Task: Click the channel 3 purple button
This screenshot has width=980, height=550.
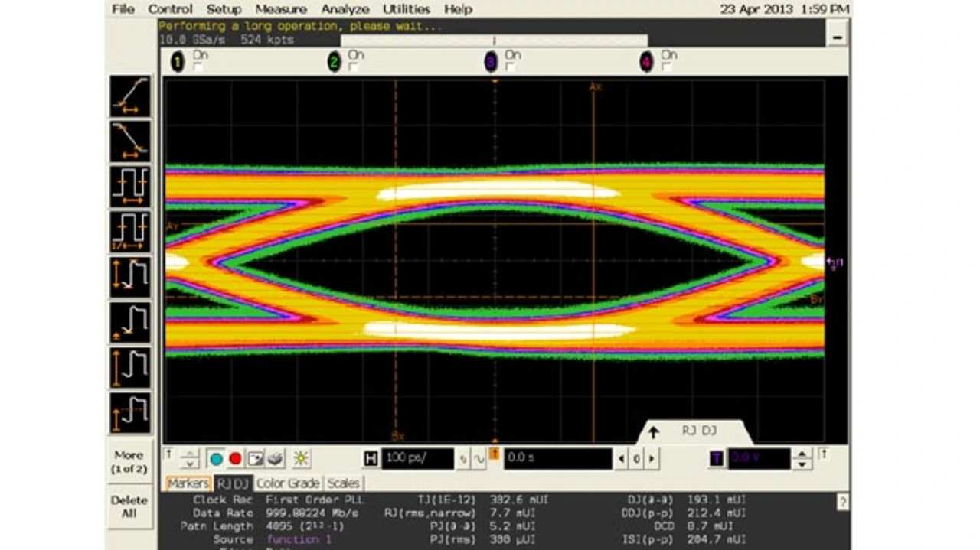Action: (491, 63)
